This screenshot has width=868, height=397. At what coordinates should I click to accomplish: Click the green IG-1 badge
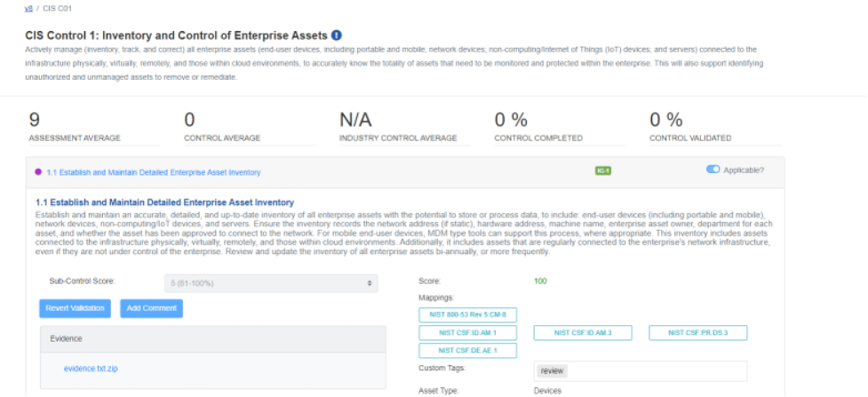pyautogui.click(x=602, y=171)
